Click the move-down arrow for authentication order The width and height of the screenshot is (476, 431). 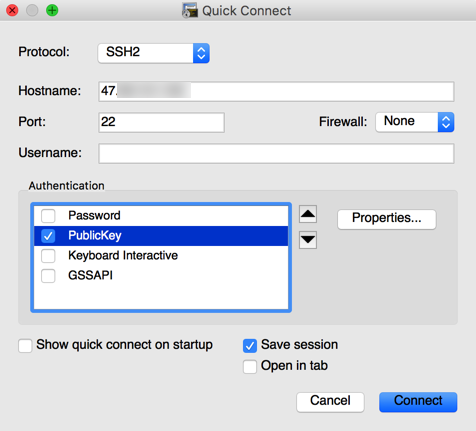(x=308, y=240)
